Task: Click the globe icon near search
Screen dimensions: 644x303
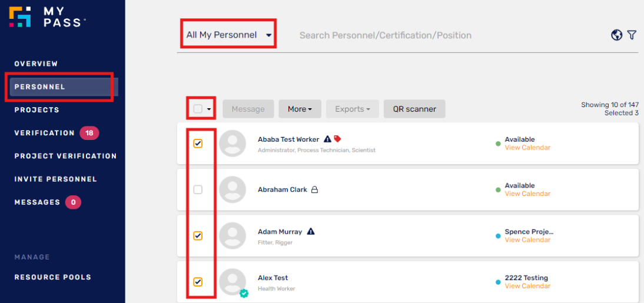Action: point(616,35)
